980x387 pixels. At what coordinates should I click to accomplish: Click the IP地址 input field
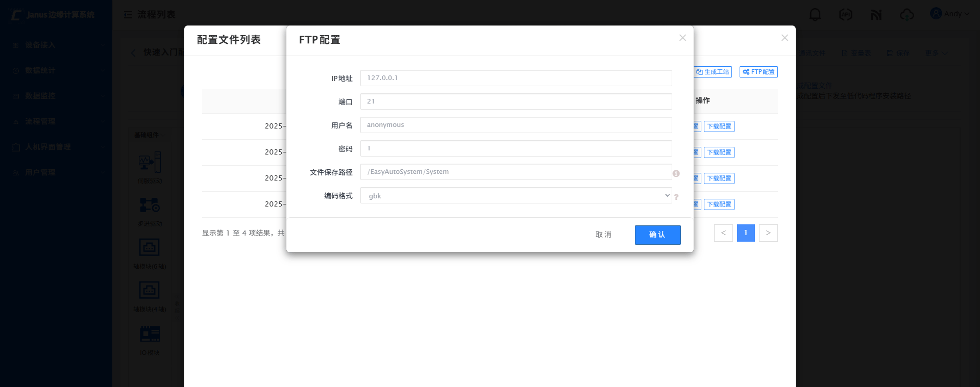click(516, 78)
